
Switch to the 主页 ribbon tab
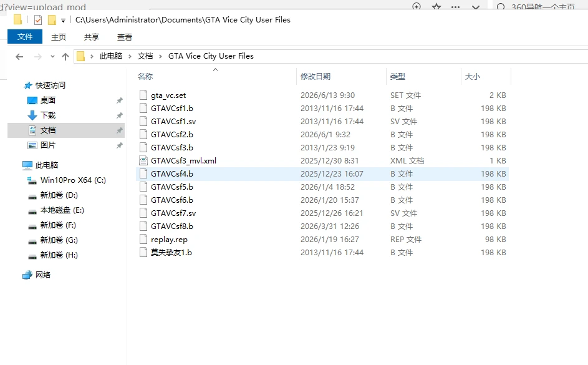click(59, 37)
